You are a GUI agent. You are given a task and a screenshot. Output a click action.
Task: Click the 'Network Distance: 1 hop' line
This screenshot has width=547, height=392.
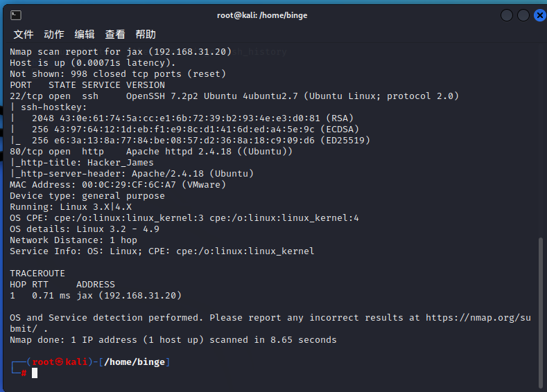[73, 240]
